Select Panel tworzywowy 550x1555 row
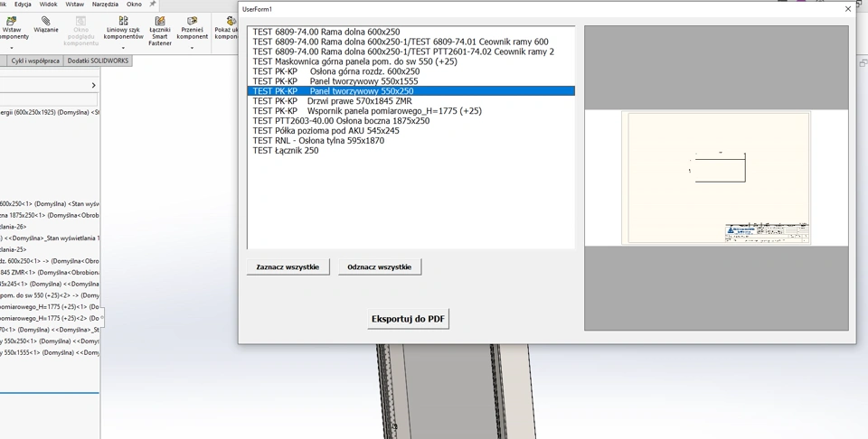 (x=410, y=81)
